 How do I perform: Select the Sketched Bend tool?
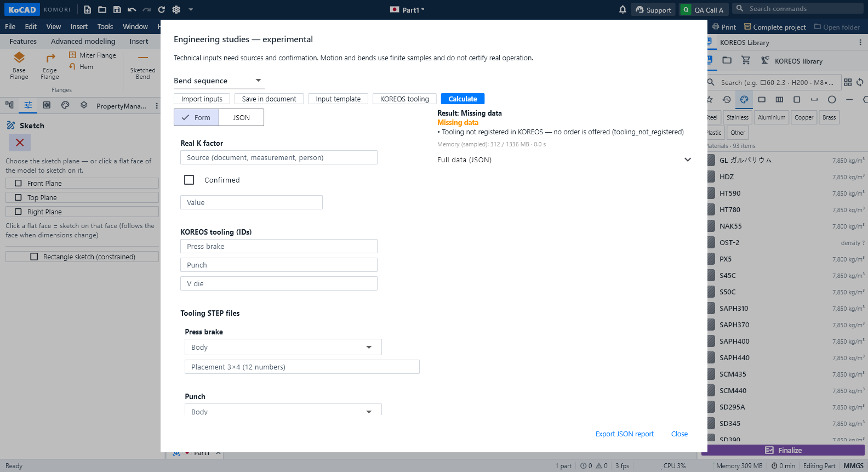(x=143, y=66)
